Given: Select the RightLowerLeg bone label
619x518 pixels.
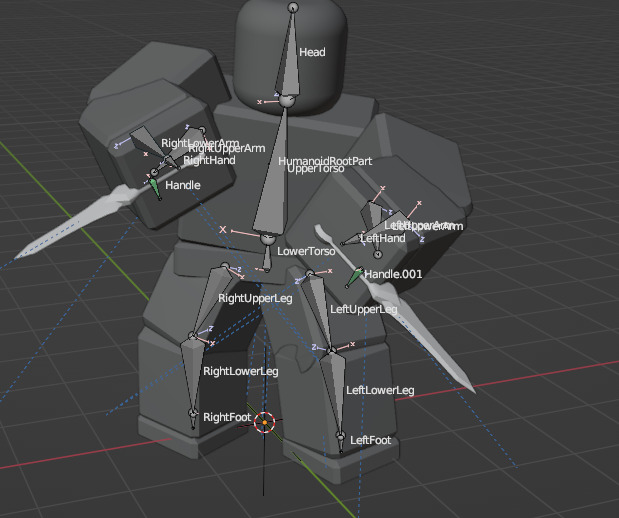Looking at the screenshot, I should 240,371.
